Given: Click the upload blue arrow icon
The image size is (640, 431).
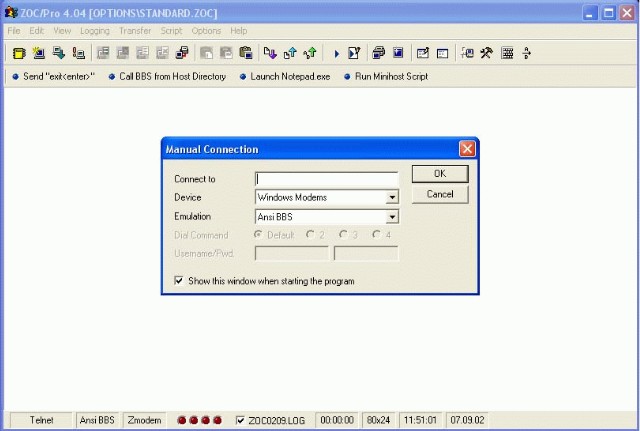Looking at the screenshot, I should 290,53.
